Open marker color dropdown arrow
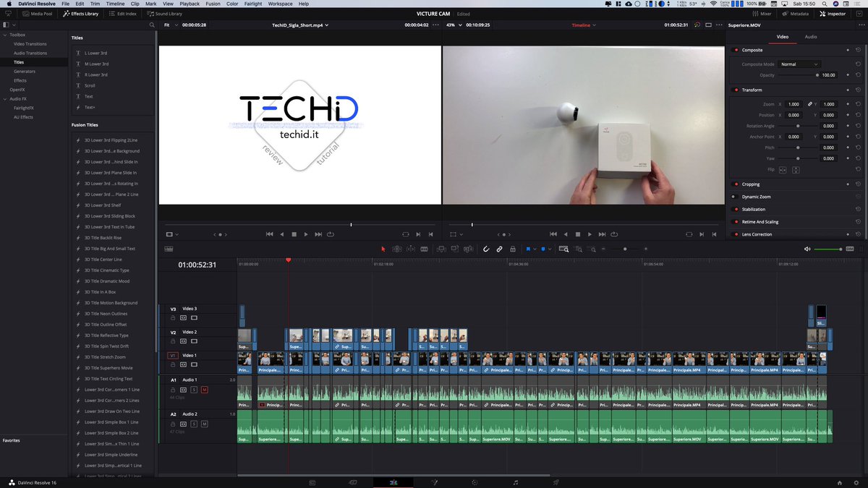The height and width of the screenshot is (488, 868). pos(550,249)
